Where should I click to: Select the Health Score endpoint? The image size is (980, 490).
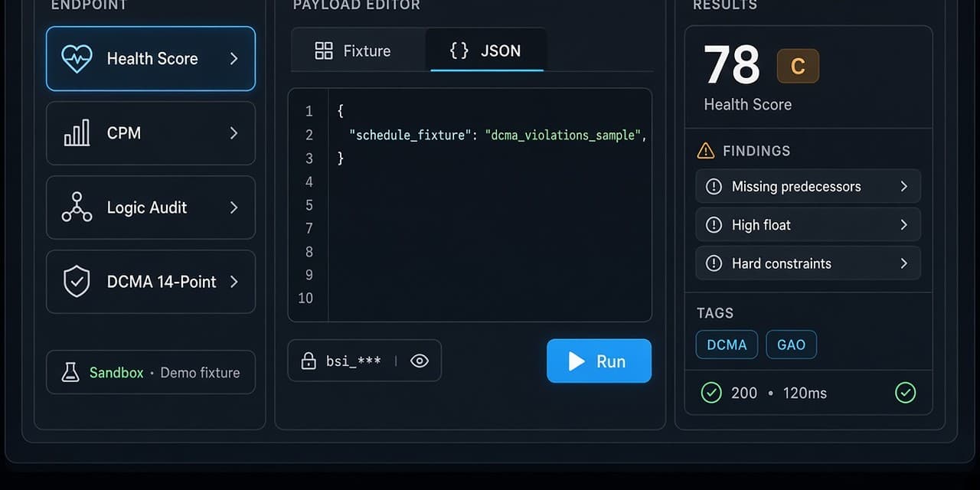tap(151, 59)
